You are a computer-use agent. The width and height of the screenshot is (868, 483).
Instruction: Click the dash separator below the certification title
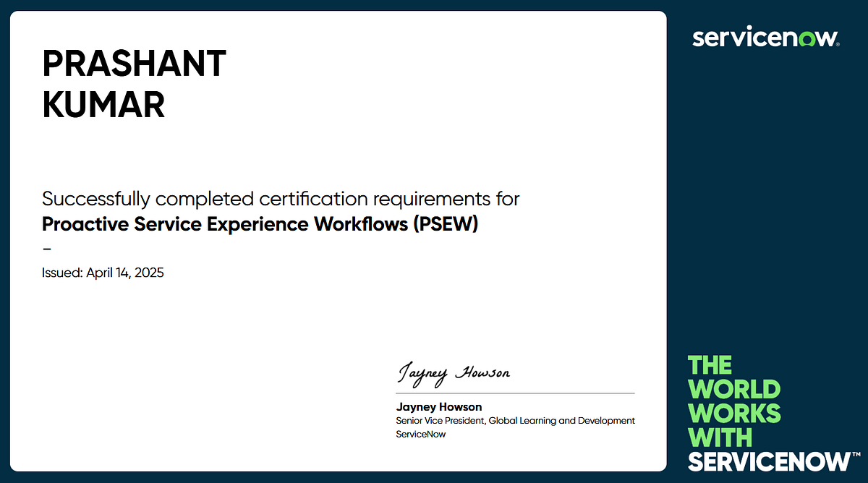[x=46, y=249]
